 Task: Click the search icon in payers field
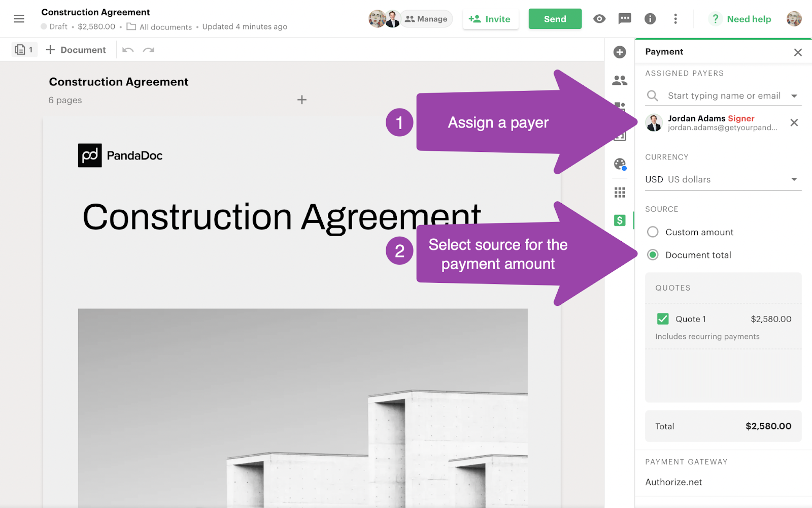[653, 96]
